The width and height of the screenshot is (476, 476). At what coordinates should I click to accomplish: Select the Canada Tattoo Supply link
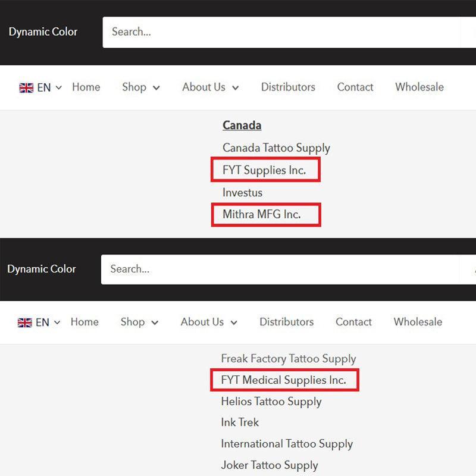tap(276, 148)
